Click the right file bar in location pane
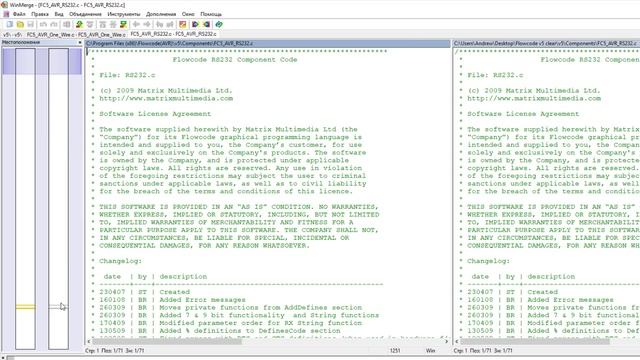This screenshot has width=640, height=360. pos(58,199)
